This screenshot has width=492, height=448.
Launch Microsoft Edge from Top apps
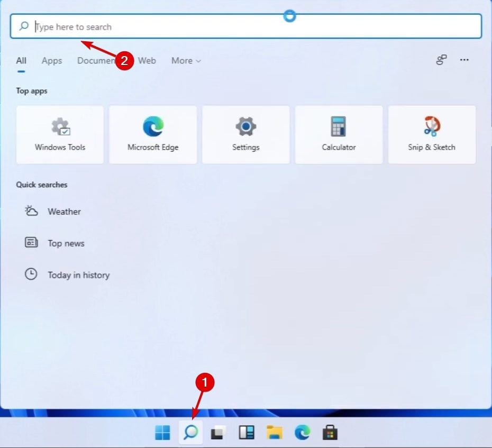tap(152, 134)
